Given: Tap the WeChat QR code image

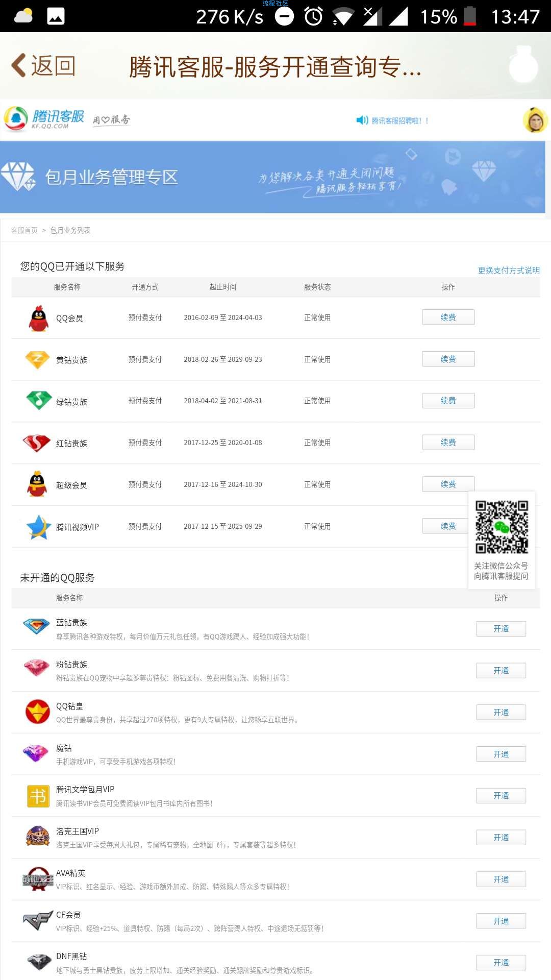Looking at the screenshot, I should 502,527.
